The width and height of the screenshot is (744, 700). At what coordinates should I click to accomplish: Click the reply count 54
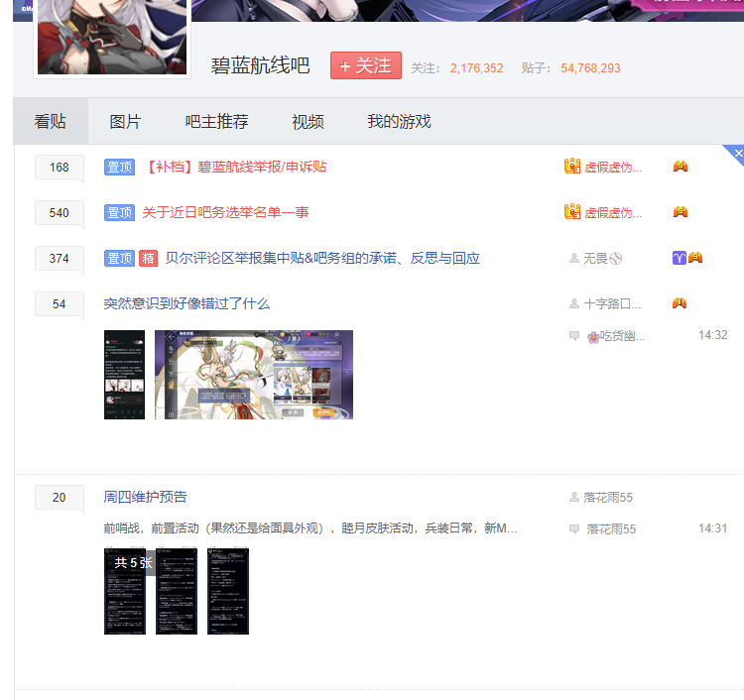coord(60,303)
